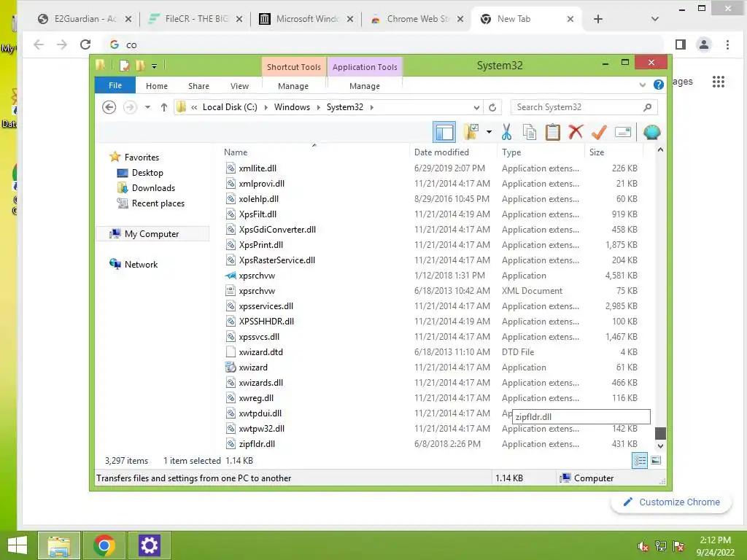The height and width of the screenshot is (560, 747).
Task: Click the xpsrchvw application file icon
Action: (231, 275)
